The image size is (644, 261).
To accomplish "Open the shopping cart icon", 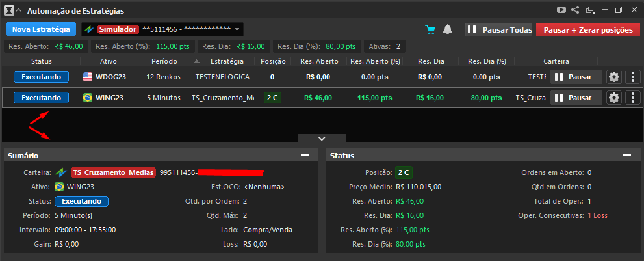I will pyautogui.click(x=430, y=30).
